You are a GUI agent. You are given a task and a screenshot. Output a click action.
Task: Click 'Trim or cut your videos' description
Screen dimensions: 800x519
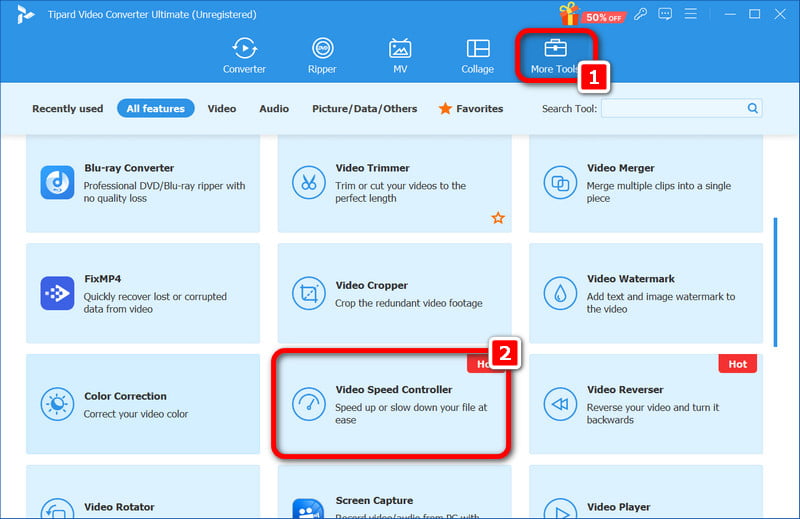click(x=401, y=192)
